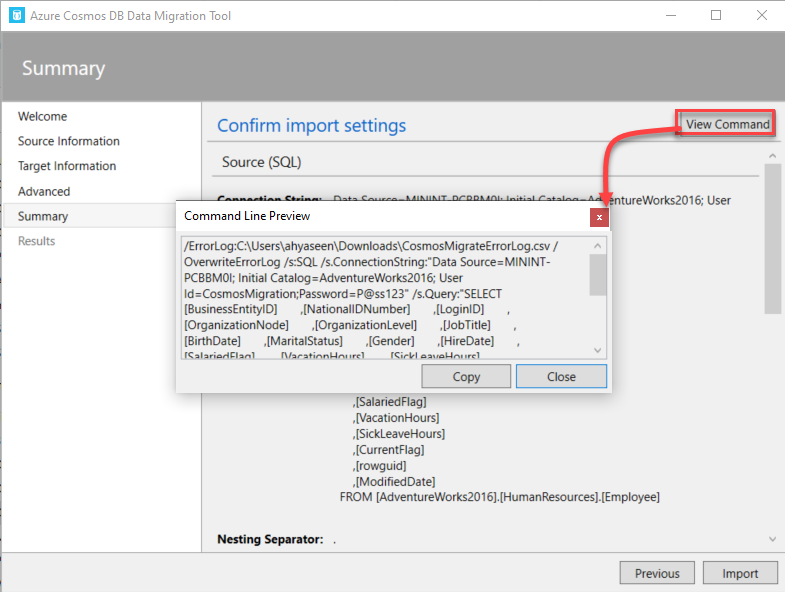Screen dimensions: 785x592
Task: Select the Summary step in sidebar
Action: [x=43, y=216]
